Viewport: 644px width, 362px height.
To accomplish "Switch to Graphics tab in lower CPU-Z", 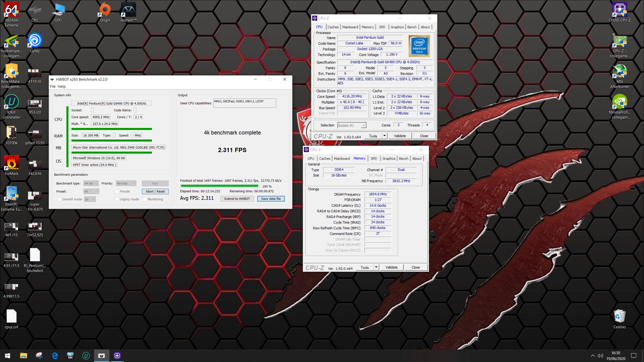I will click(389, 159).
